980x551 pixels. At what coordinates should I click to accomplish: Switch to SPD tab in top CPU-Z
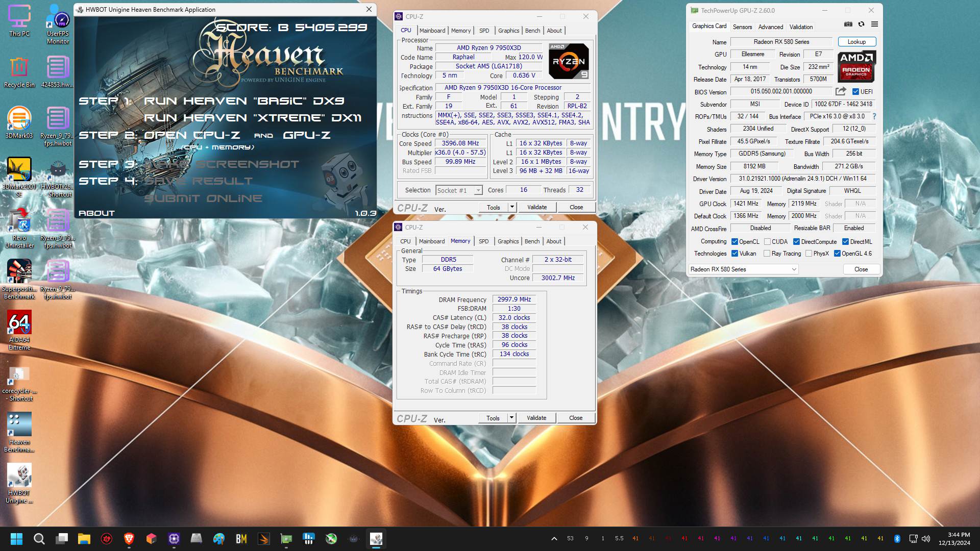coord(484,31)
